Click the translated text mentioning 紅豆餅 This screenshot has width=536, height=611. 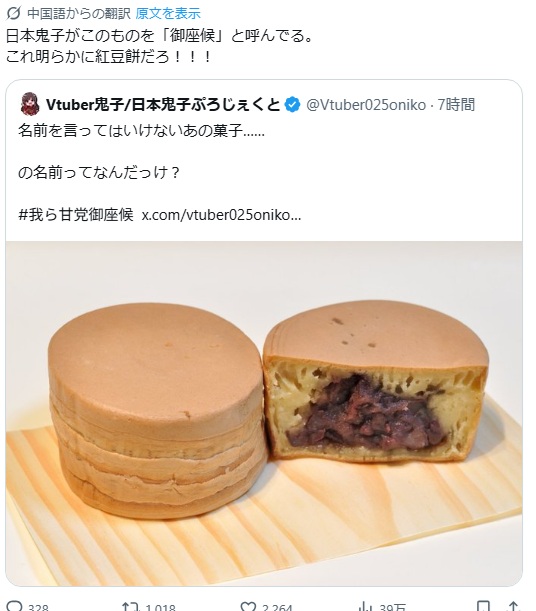point(108,57)
